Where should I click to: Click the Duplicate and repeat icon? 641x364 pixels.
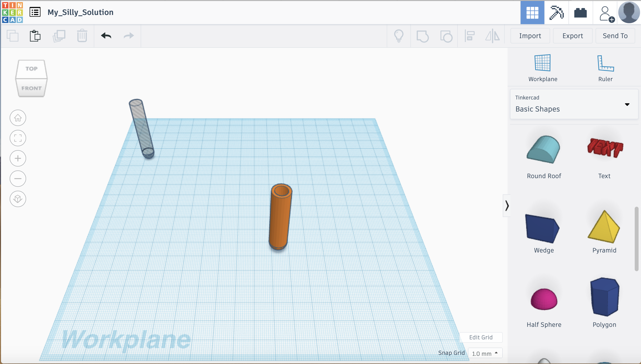click(59, 36)
